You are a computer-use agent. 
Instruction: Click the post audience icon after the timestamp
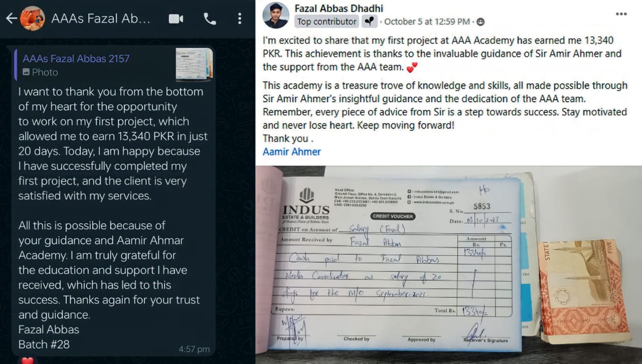coord(480,22)
